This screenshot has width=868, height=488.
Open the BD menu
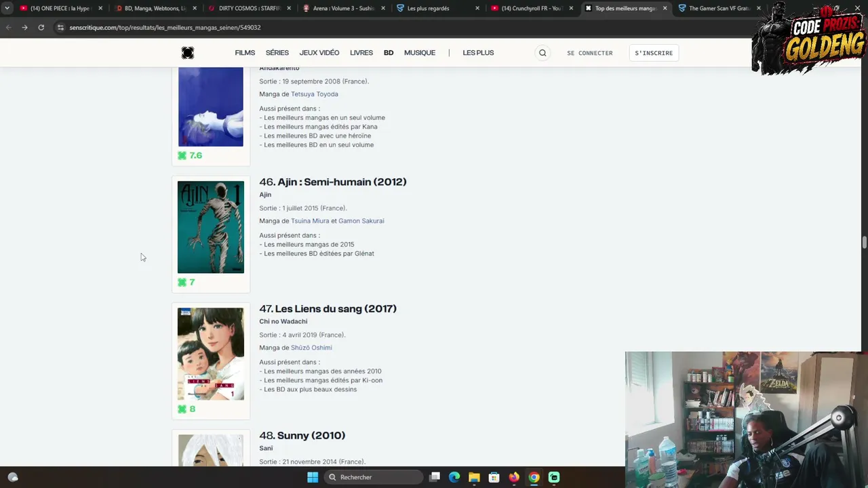coord(389,53)
